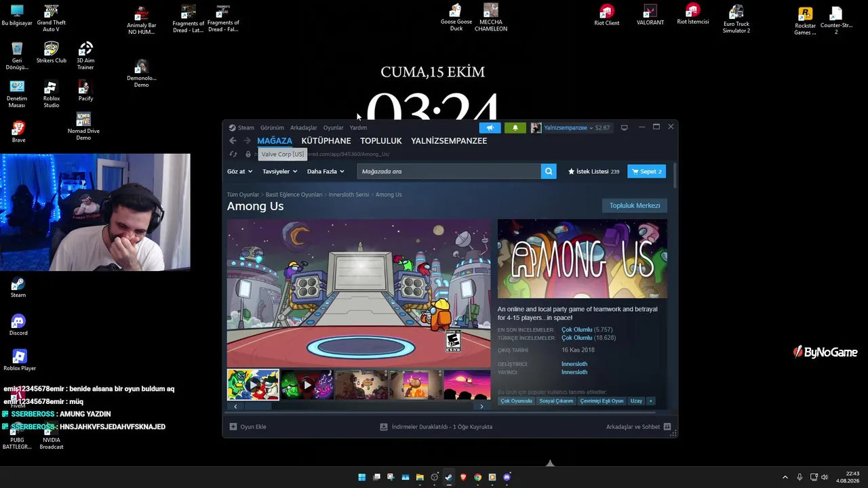
Task: Select the MECCHA CHAMELEON desktop shortcut
Action: tap(491, 18)
